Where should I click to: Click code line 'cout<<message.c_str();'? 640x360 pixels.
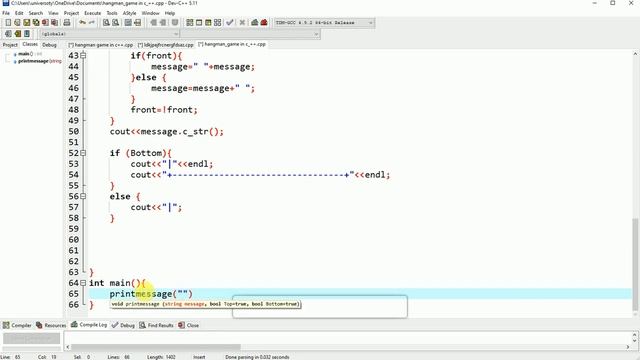pos(167,131)
